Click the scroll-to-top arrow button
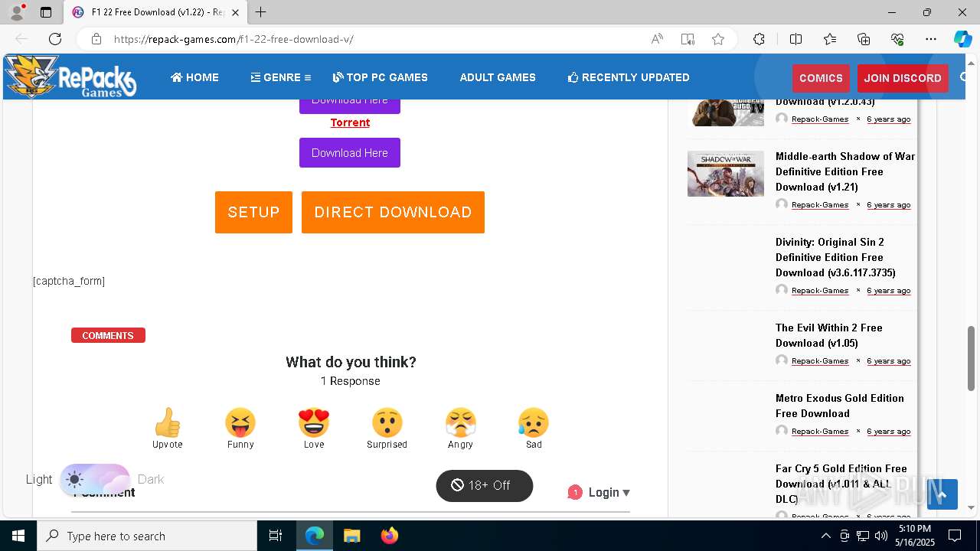The image size is (980, 551). [x=942, y=494]
